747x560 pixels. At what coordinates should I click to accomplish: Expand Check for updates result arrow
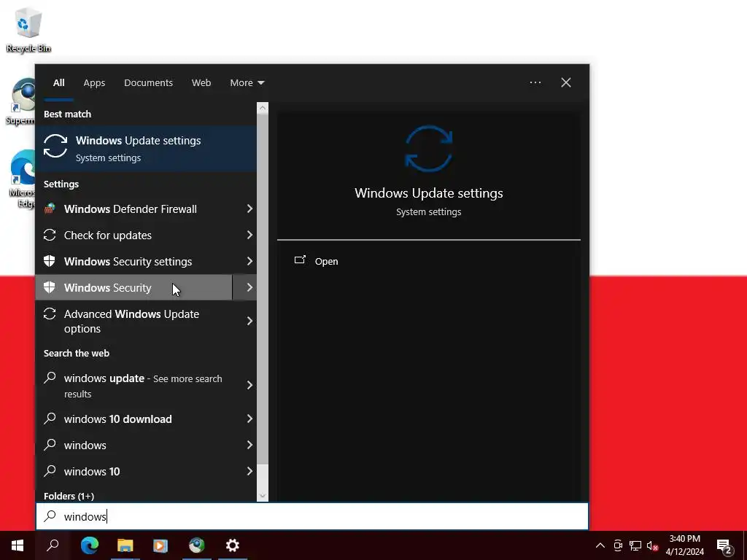click(x=249, y=235)
